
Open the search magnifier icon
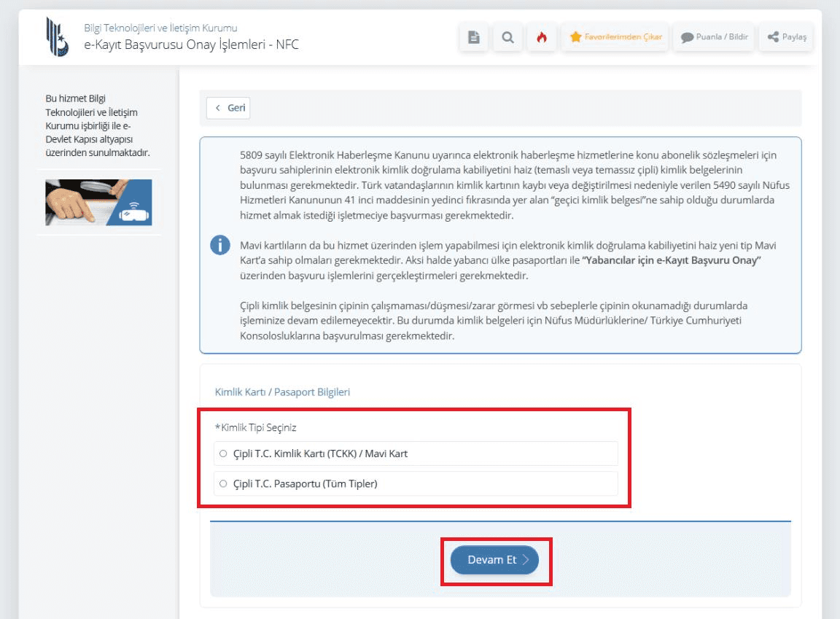pyautogui.click(x=507, y=37)
